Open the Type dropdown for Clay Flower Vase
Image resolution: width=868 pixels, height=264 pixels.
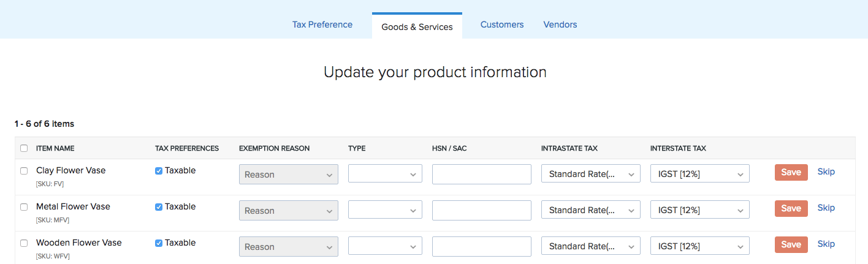pos(385,174)
